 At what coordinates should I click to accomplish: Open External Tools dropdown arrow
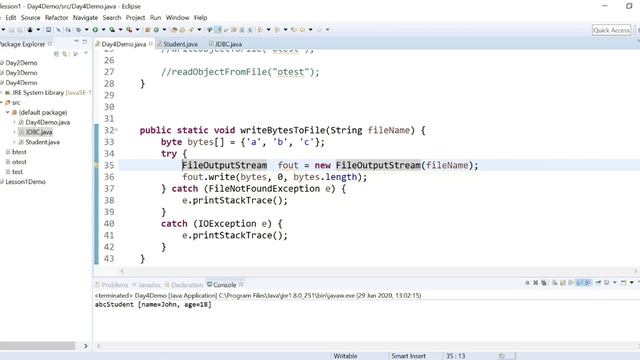[137, 29]
